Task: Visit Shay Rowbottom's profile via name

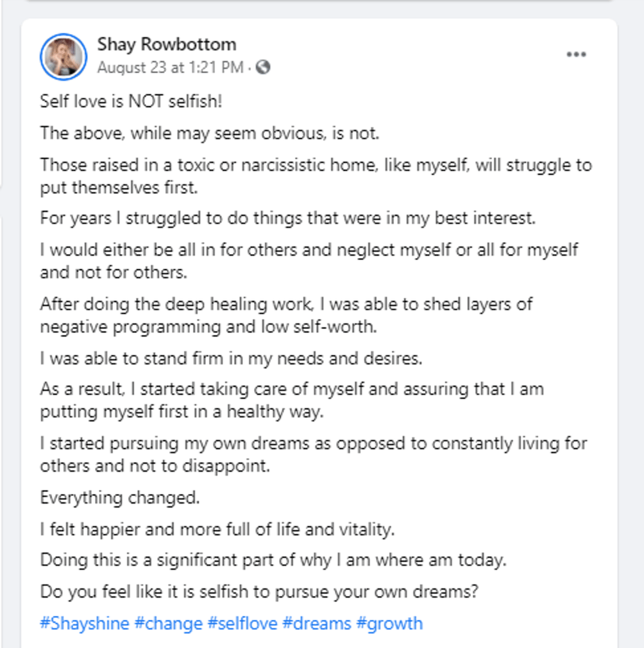Action: 167,44
